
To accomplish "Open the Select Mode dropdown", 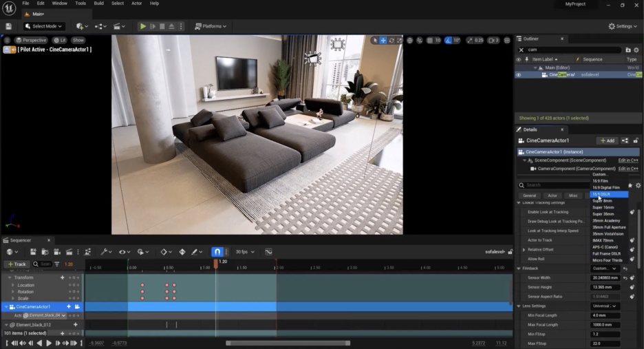I will click(43, 26).
